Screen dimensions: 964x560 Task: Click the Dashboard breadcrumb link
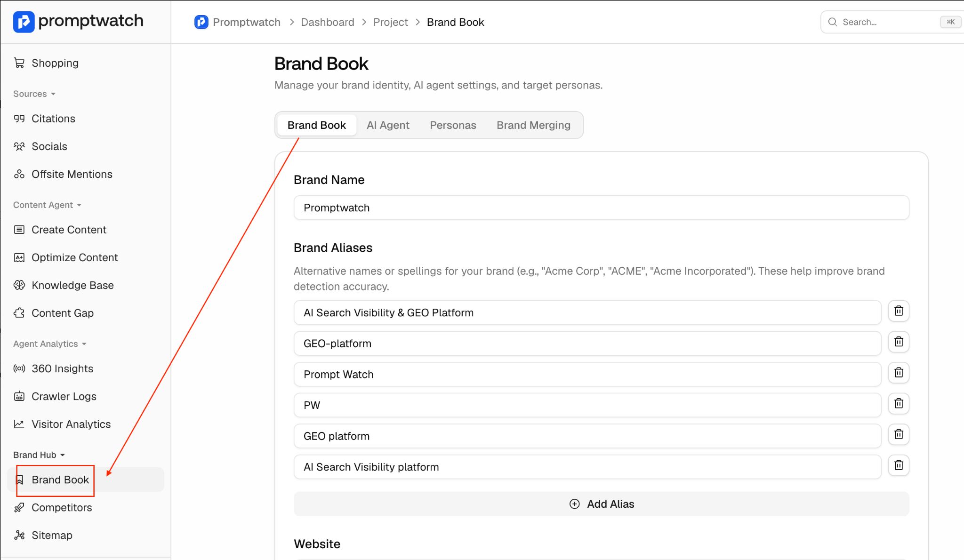[x=328, y=22]
